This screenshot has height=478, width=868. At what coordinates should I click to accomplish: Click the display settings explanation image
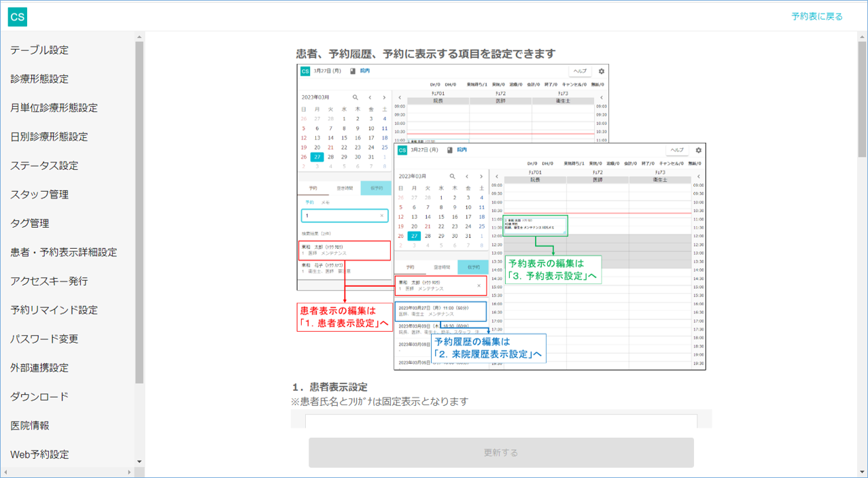coord(502,217)
